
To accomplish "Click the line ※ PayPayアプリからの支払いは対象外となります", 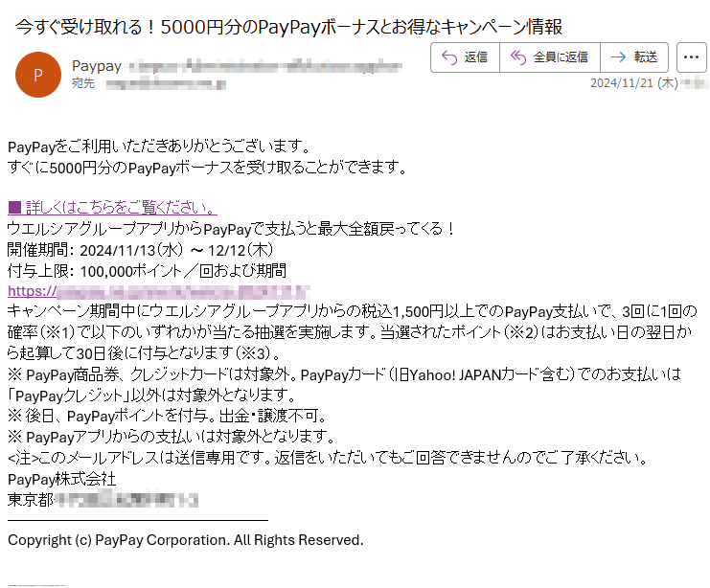I will (x=172, y=437).
